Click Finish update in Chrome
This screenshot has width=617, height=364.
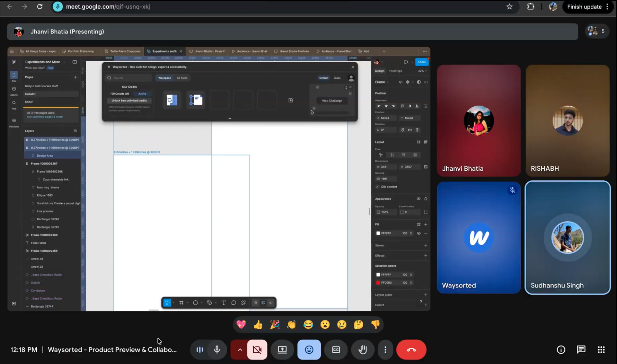click(584, 7)
